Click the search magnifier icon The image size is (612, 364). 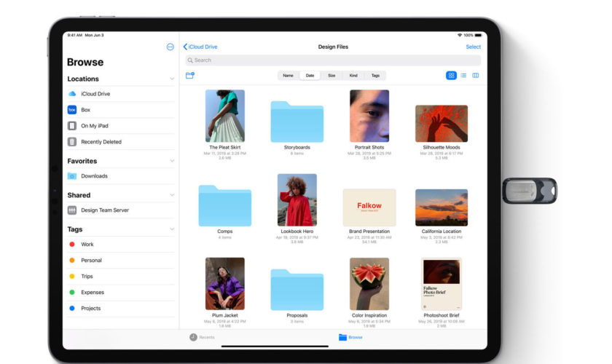[x=190, y=60]
